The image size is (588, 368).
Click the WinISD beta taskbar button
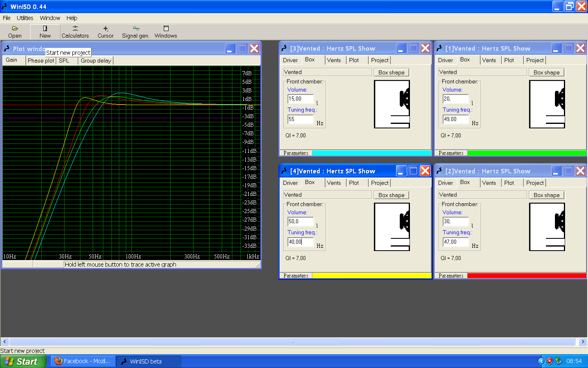(x=149, y=361)
